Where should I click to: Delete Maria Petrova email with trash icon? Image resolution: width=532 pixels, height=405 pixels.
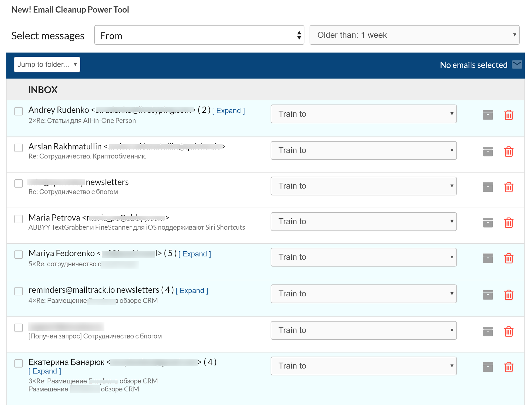tap(508, 223)
